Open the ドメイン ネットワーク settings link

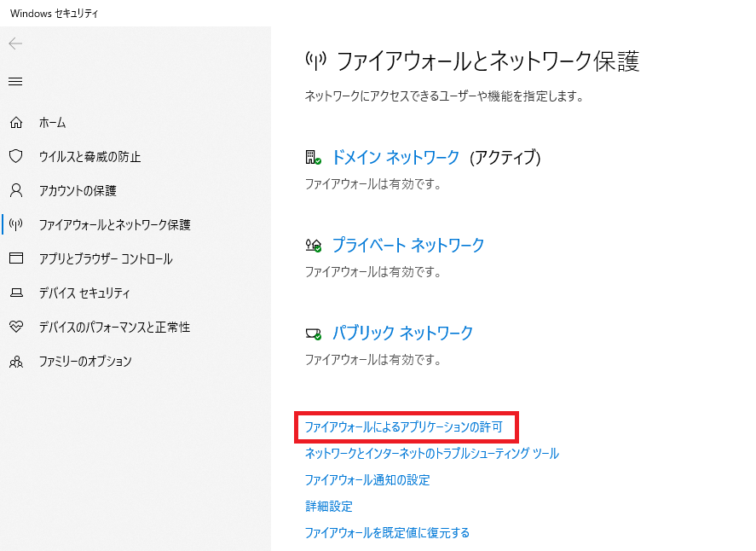coord(395,157)
